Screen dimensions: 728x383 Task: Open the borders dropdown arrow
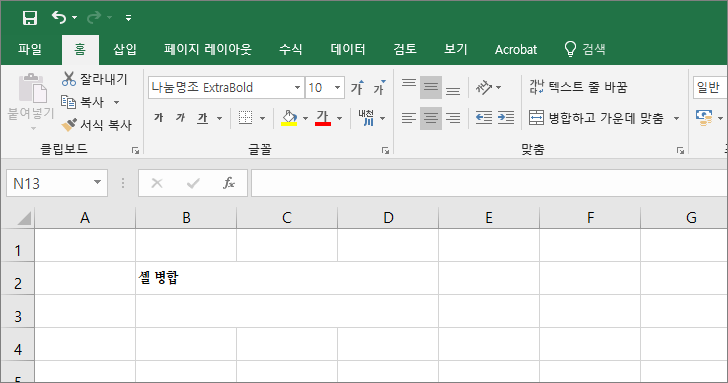point(262,118)
